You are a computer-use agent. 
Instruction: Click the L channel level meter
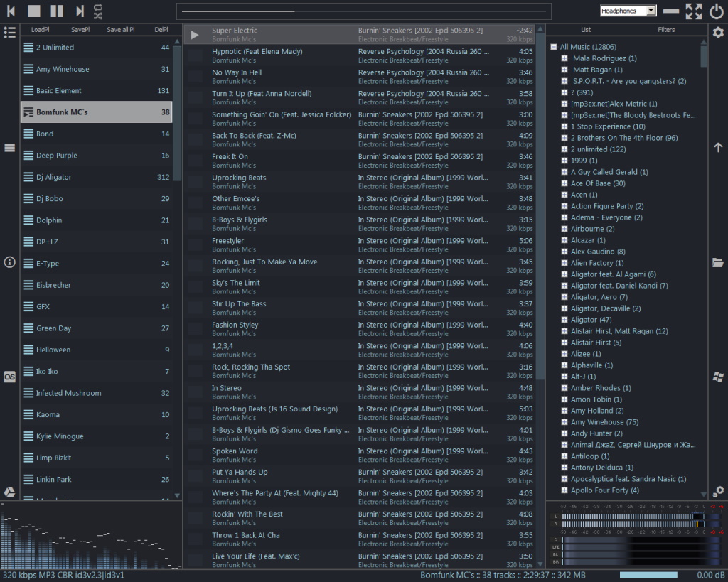[x=633, y=517]
